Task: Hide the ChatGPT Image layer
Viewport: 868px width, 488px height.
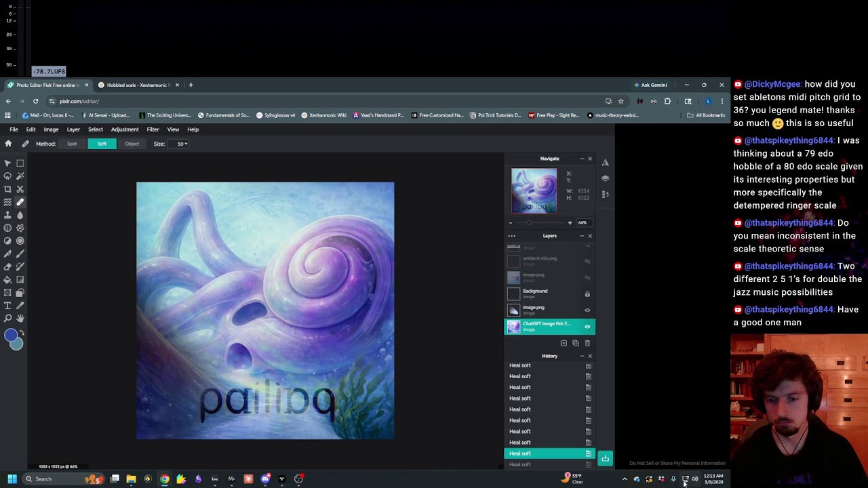Action: click(587, 327)
